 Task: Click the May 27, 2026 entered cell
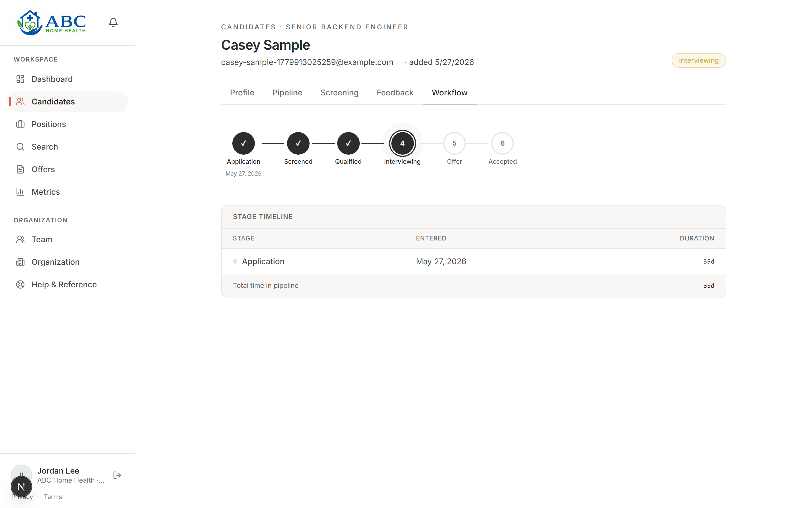tap(441, 261)
